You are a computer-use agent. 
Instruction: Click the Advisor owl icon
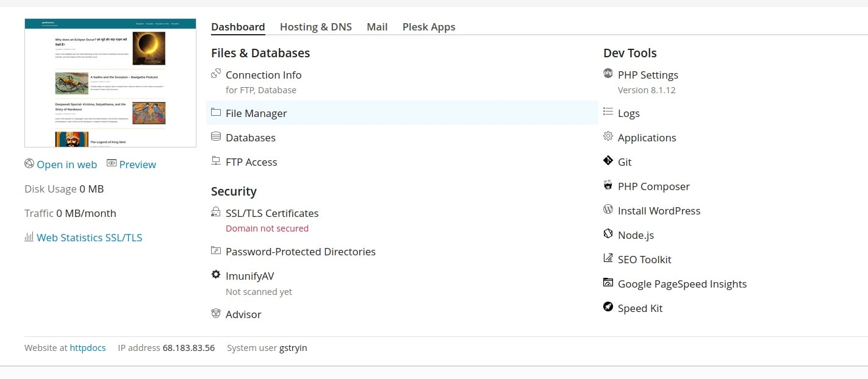point(215,313)
